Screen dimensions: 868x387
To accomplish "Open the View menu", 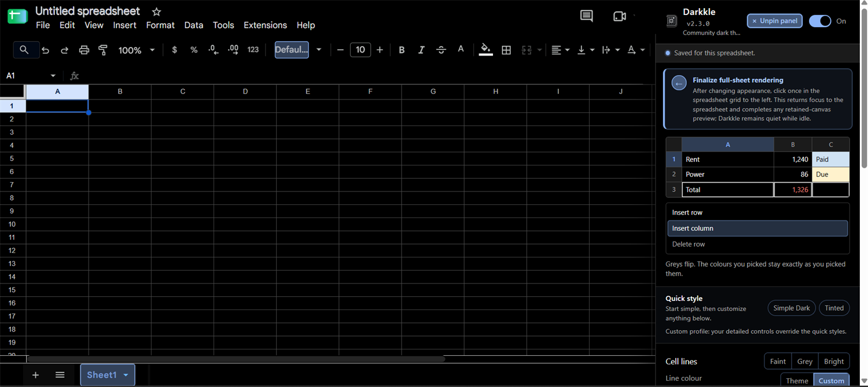I will click(94, 25).
